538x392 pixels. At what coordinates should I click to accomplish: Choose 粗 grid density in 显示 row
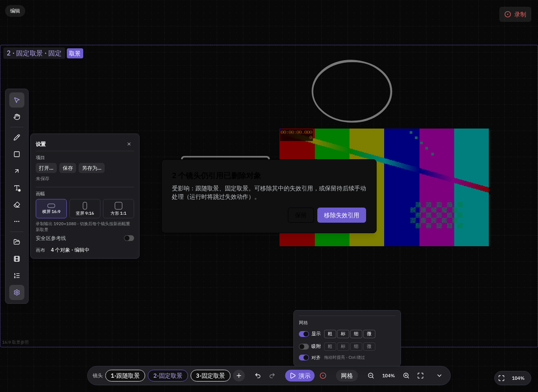click(330, 334)
